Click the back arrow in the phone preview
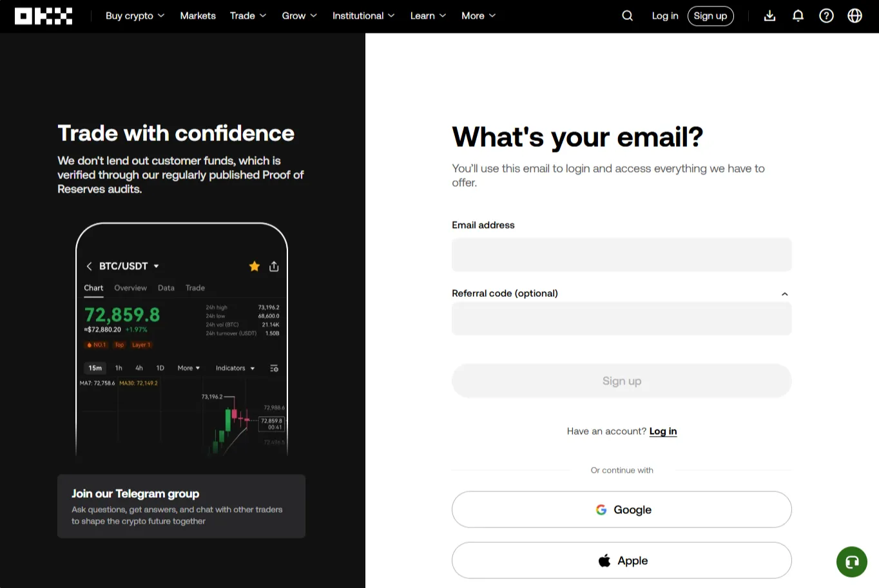 [x=90, y=266]
